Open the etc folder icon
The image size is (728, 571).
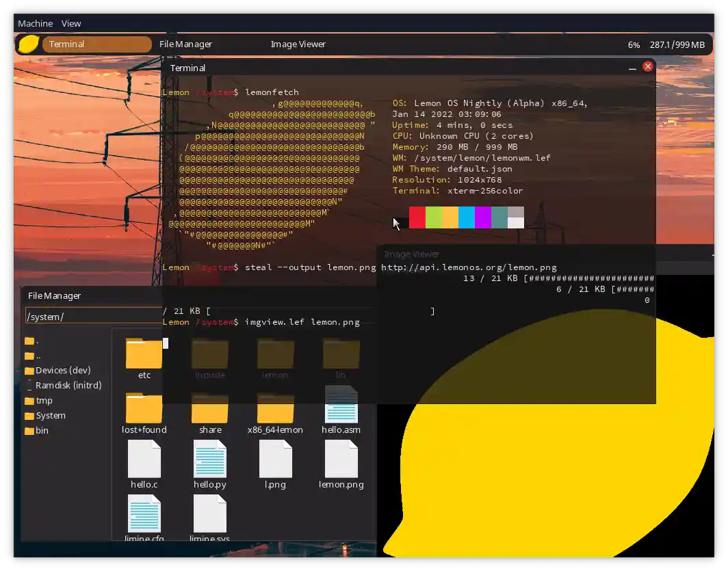tap(143, 352)
